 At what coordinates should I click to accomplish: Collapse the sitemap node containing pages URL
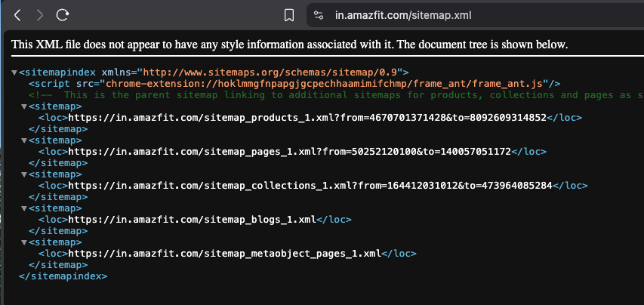click(24, 141)
